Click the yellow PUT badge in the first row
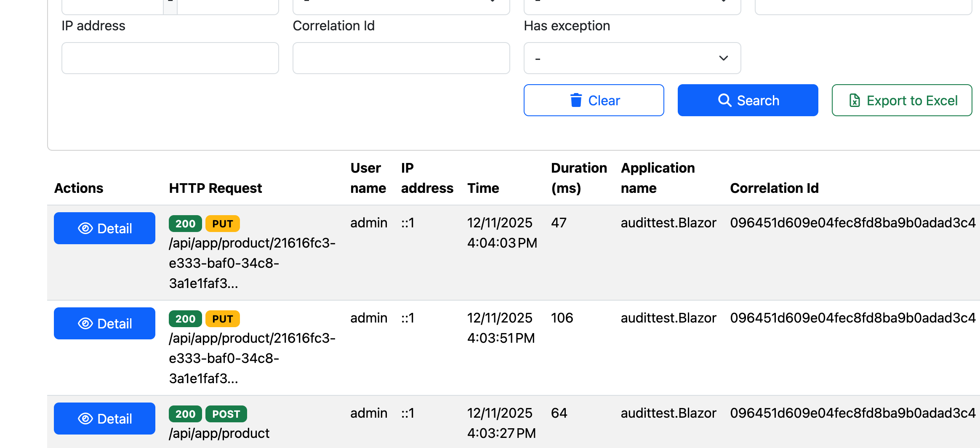This screenshot has width=980, height=448. click(222, 224)
